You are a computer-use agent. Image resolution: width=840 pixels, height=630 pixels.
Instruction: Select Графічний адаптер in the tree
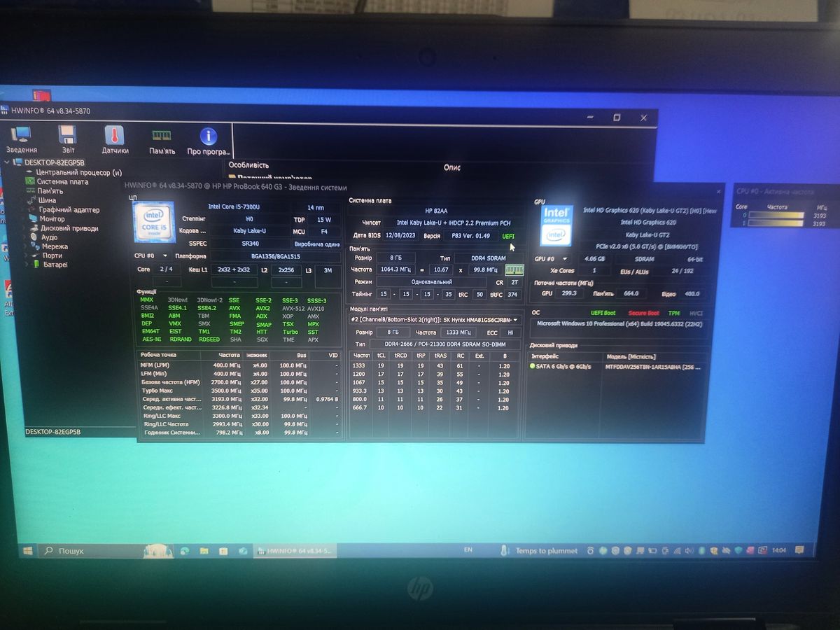tap(69, 209)
